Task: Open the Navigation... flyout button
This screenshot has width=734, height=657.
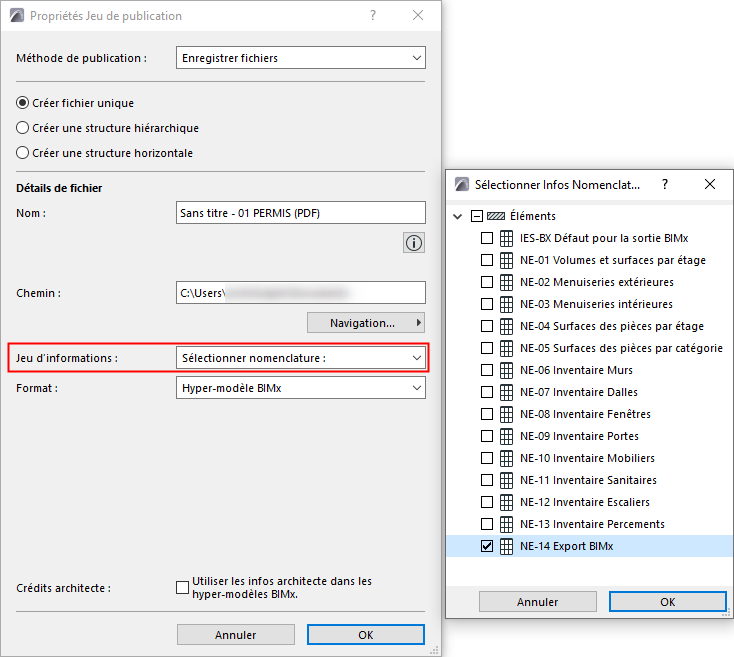Action: (366, 323)
